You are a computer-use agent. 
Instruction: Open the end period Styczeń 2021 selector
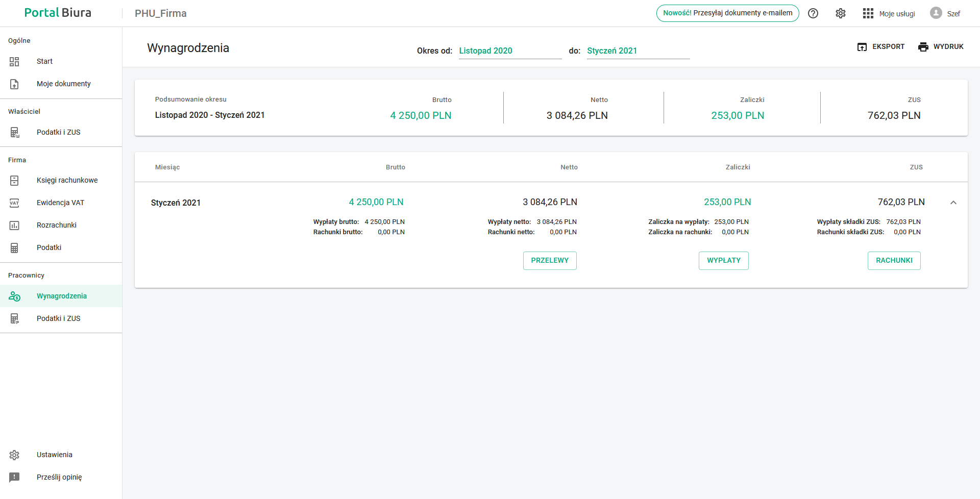tap(638, 51)
